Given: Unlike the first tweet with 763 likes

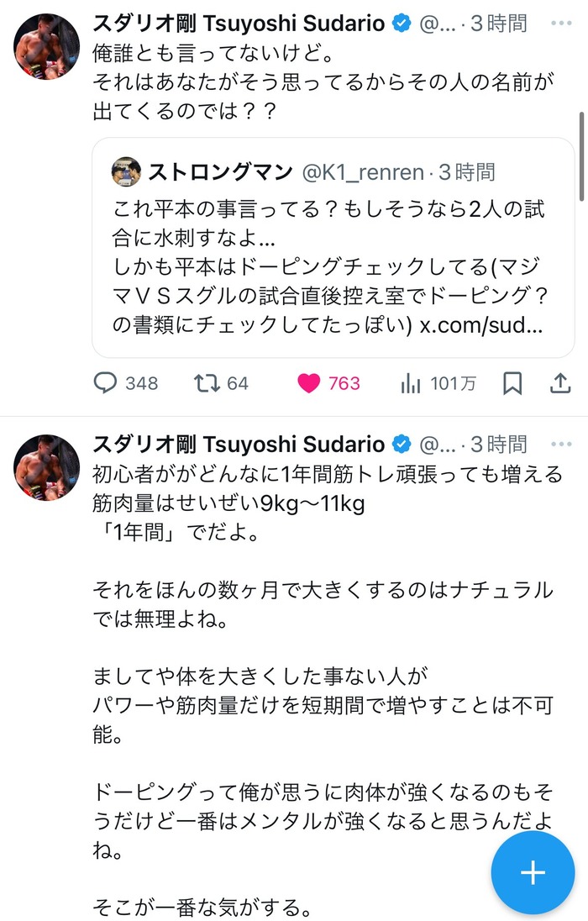Looking at the screenshot, I should (x=328, y=383).
